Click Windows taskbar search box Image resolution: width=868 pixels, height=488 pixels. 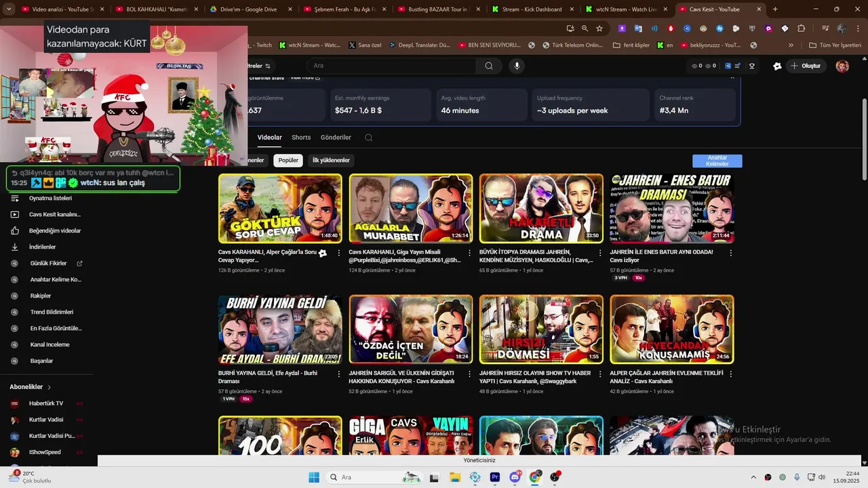[x=374, y=477]
